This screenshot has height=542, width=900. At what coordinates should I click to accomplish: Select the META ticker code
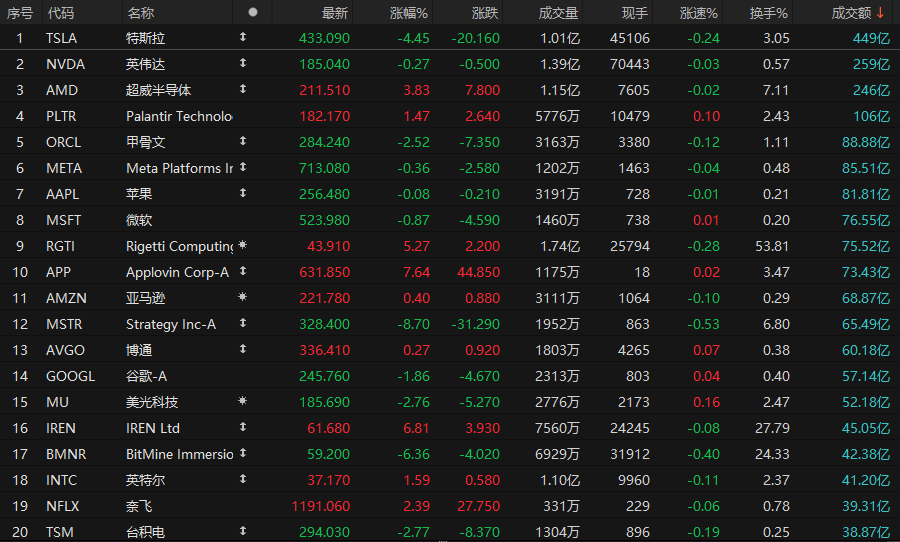(x=64, y=168)
